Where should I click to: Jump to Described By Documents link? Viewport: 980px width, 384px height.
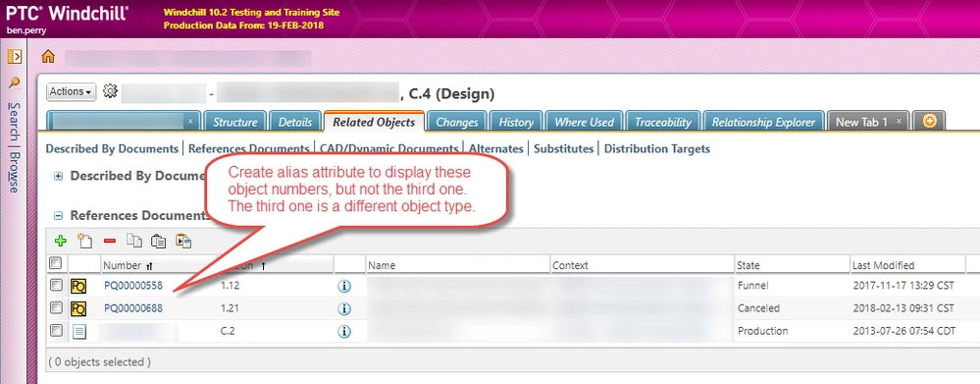[112, 149]
